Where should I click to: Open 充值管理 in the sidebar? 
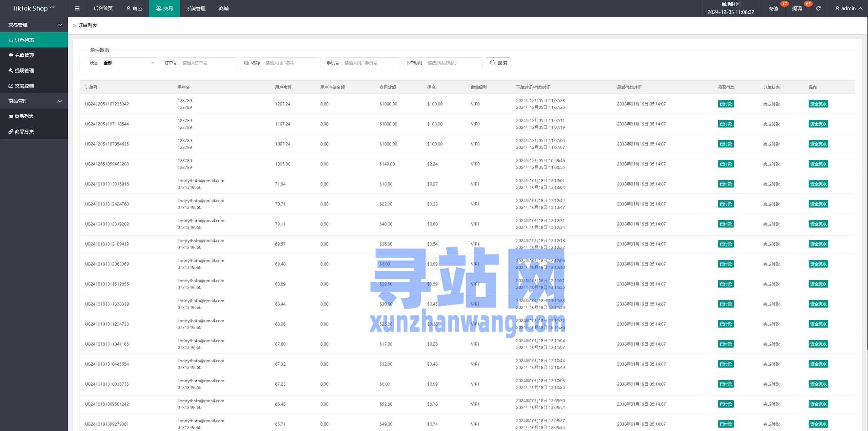pos(24,55)
